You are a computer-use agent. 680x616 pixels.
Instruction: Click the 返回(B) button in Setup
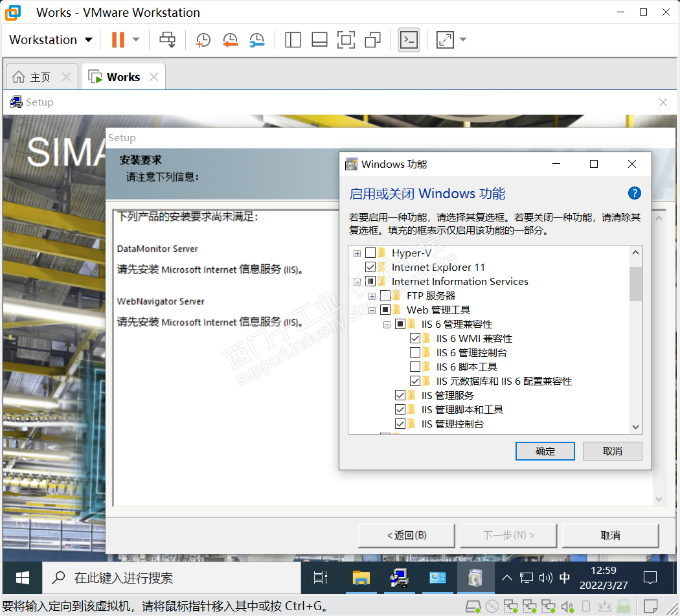click(406, 536)
